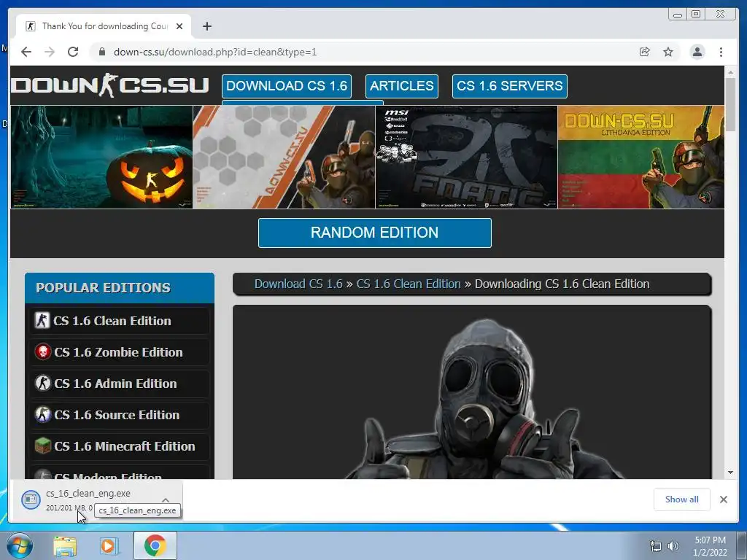The height and width of the screenshot is (560, 747).
Task: Click the padlock site info icon
Action: point(102,52)
